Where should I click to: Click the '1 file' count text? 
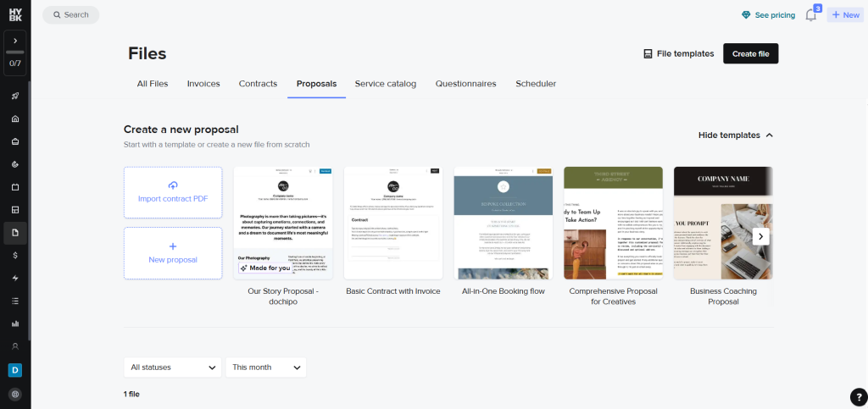point(131,395)
